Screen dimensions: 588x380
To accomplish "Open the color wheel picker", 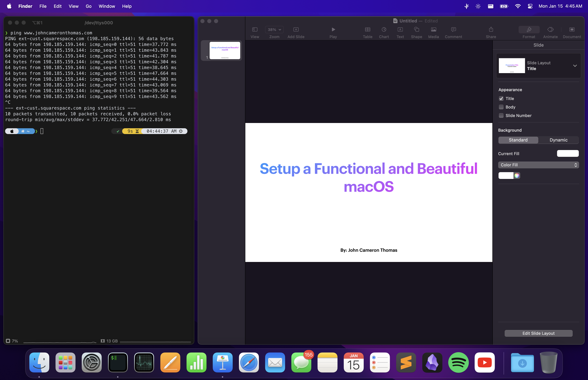I will coord(517,175).
